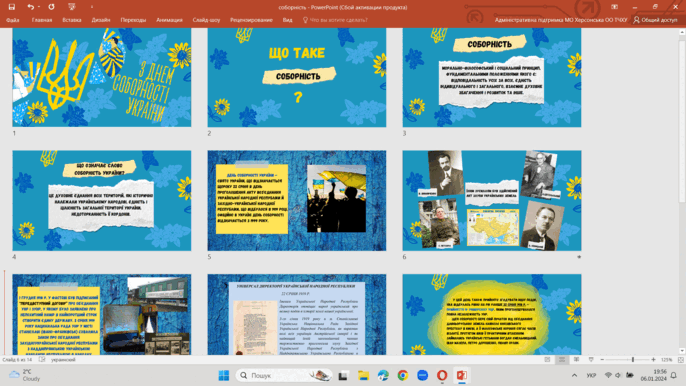Click Fit slide to window icon

[x=681, y=360]
